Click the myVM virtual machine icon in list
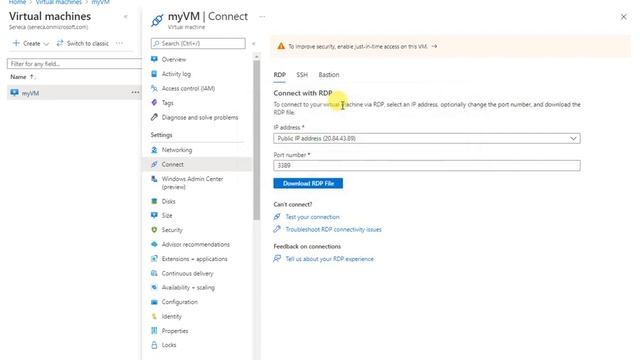Viewport: 640px width, 360px height. coord(14,93)
